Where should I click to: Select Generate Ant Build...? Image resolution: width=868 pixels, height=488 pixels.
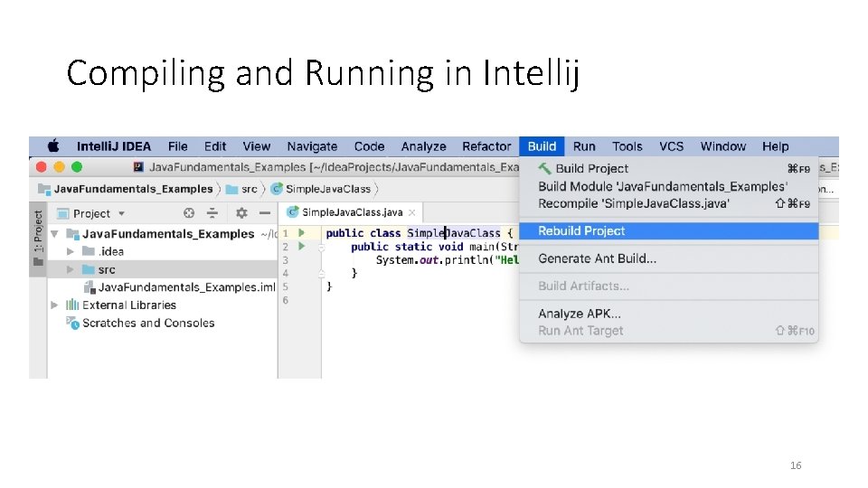tap(669, 258)
